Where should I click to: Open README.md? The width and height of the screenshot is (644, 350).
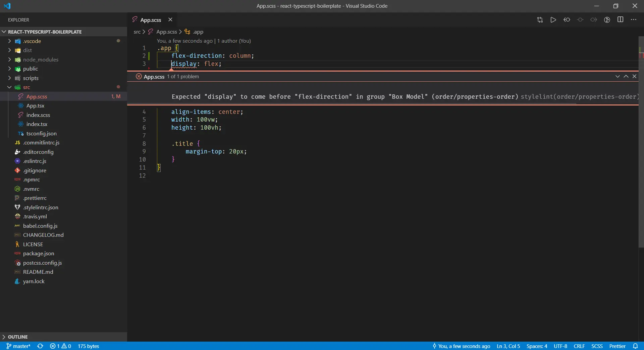pos(63,272)
